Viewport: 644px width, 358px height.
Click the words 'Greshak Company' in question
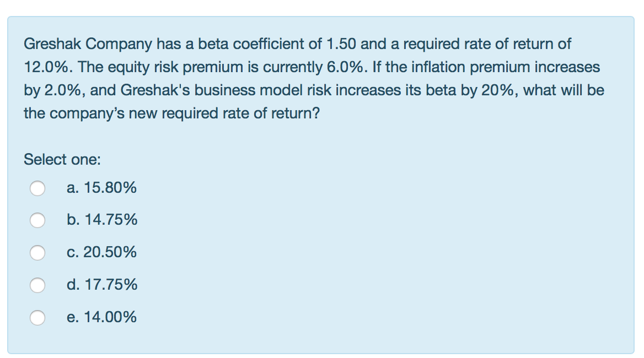pyautogui.click(x=88, y=44)
